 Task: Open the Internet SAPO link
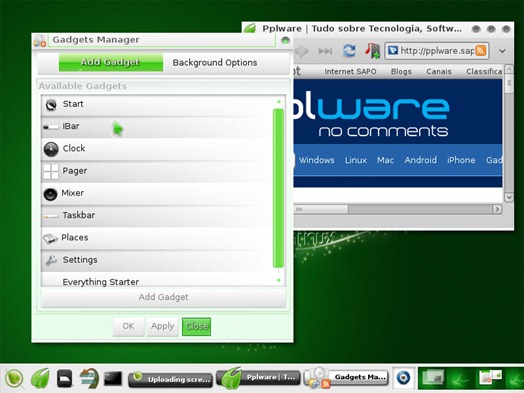pos(350,72)
